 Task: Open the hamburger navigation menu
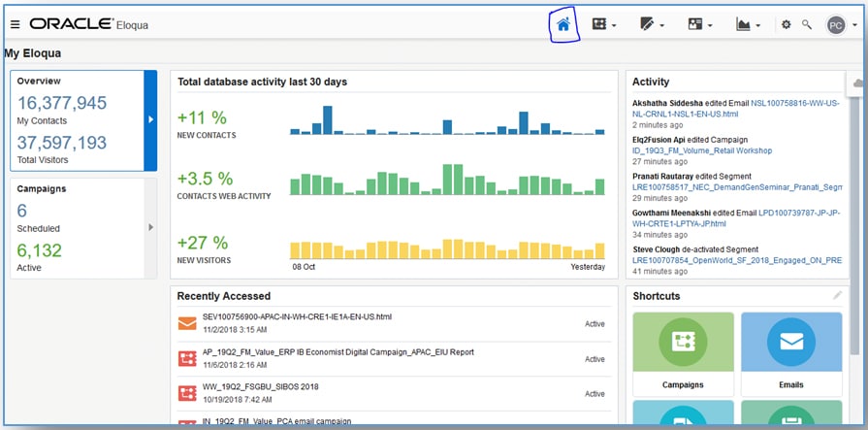(15, 24)
